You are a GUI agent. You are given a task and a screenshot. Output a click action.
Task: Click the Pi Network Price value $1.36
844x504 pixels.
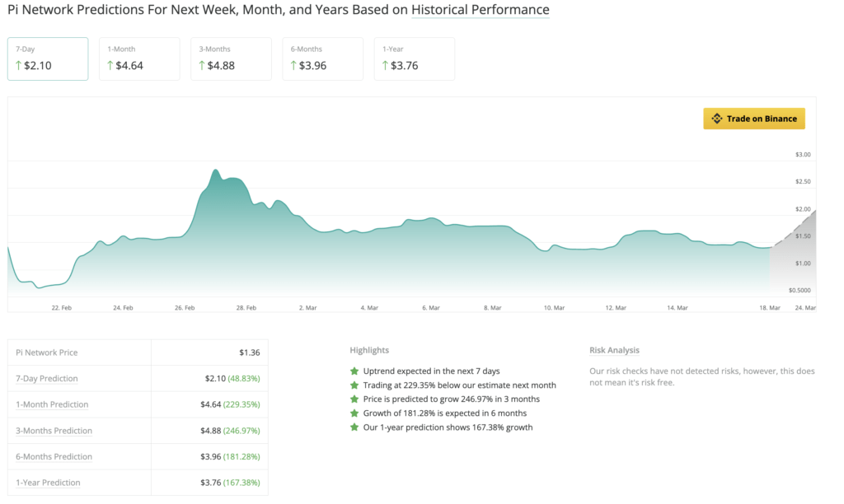[250, 352]
